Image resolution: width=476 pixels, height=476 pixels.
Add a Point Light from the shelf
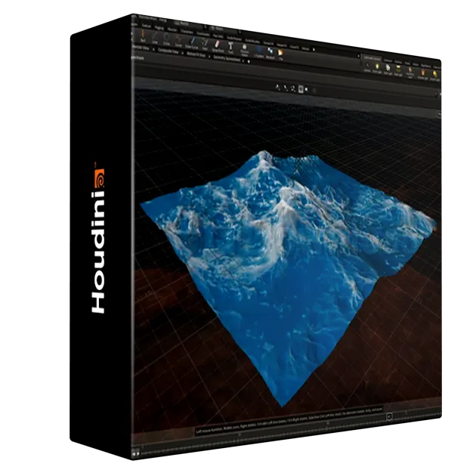pos(377,69)
